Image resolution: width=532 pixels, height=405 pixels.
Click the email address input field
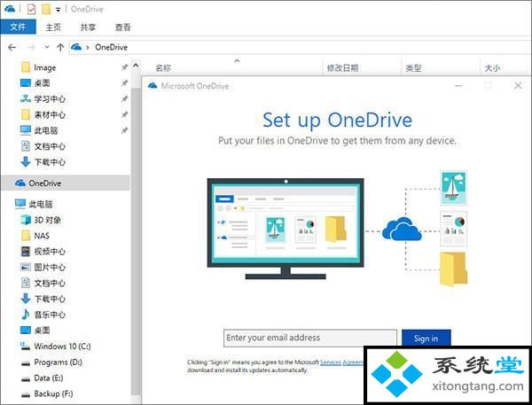(310, 338)
